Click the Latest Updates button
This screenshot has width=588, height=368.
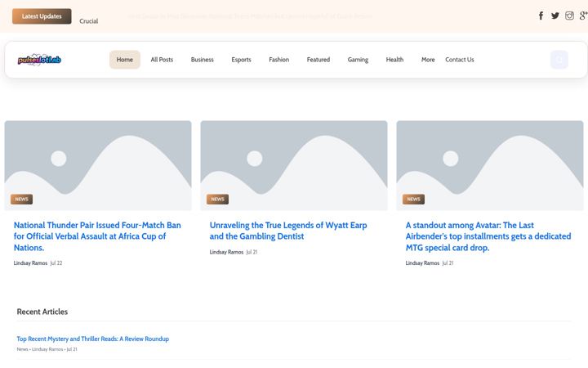[42, 16]
